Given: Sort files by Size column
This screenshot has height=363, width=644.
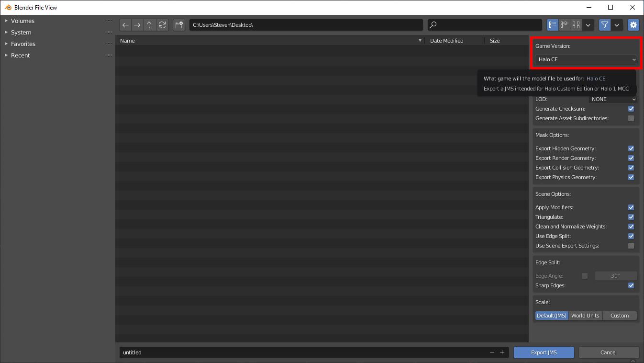Looking at the screenshot, I should (506, 41).
